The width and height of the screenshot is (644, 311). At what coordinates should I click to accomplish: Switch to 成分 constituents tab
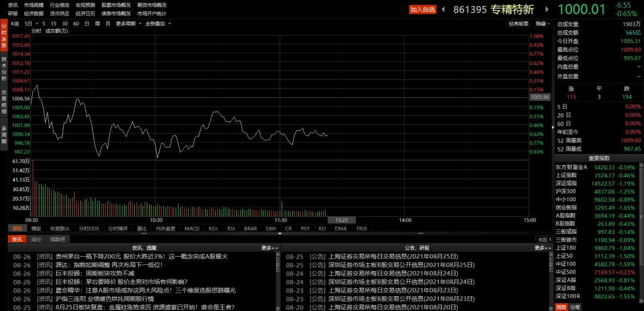click(36, 239)
